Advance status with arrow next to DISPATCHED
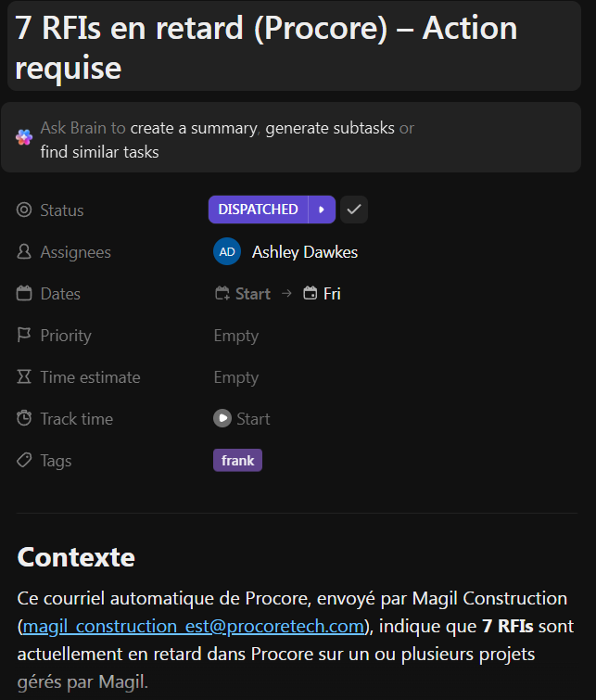The image size is (596, 700). (322, 210)
